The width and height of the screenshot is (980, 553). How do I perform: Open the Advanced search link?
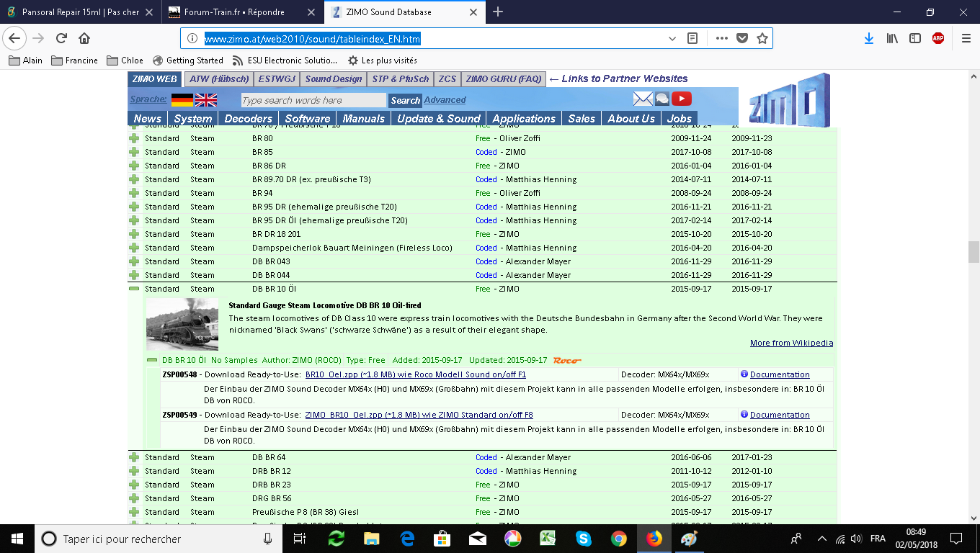[x=445, y=100]
